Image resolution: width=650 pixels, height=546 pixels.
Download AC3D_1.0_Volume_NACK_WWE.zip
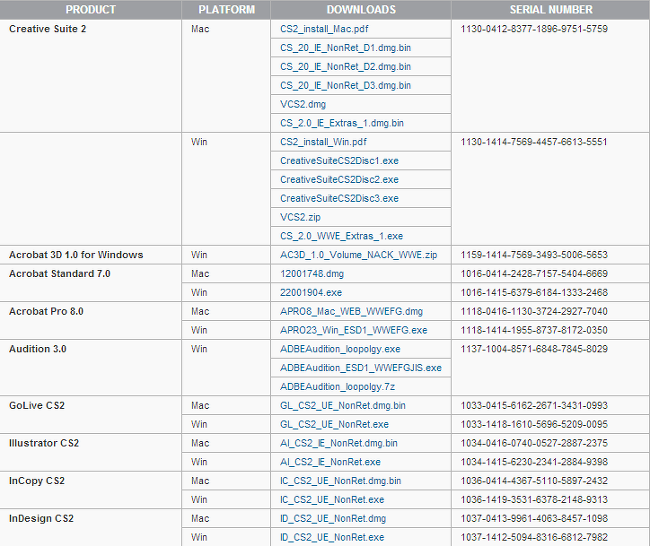pyautogui.click(x=359, y=255)
